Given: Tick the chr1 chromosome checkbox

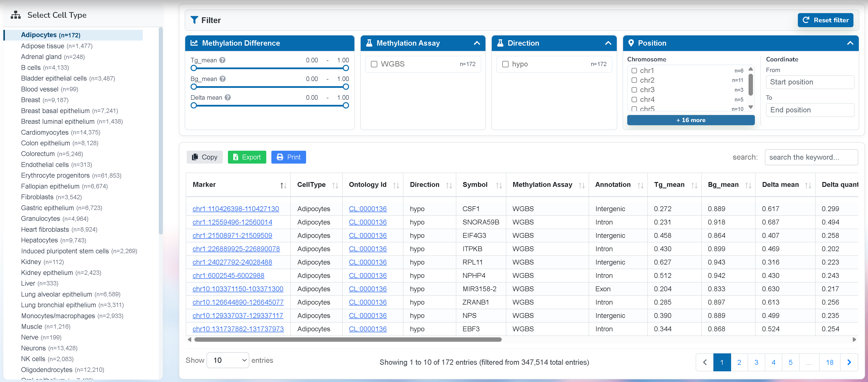Looking at the screenshot, I should click(x=634, y=71).
